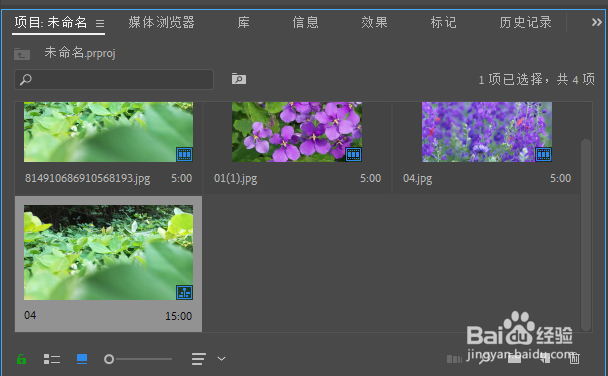This screenshot has width=608, height=376.
Task: Click the project search input field
Action: pos(114,79)
